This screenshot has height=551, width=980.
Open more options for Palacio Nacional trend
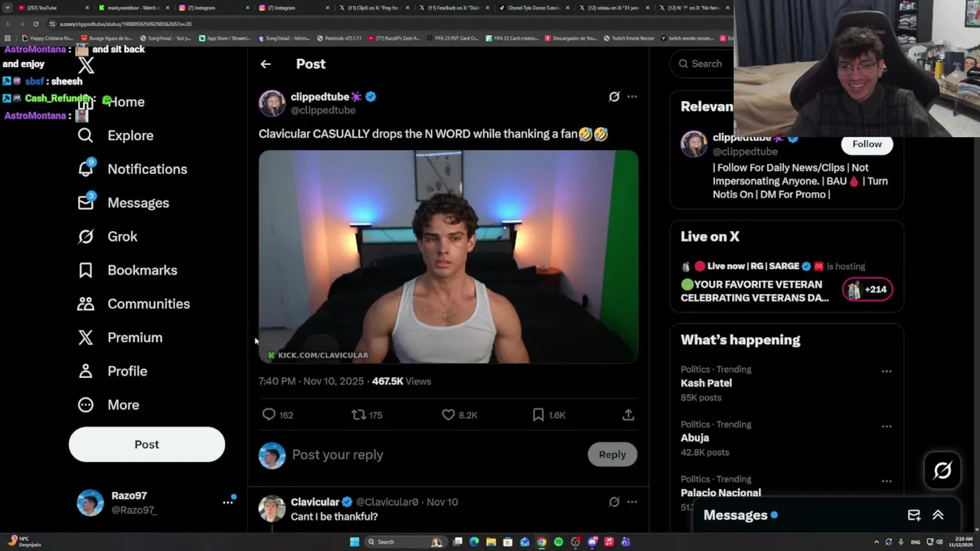tap(886, 481)
